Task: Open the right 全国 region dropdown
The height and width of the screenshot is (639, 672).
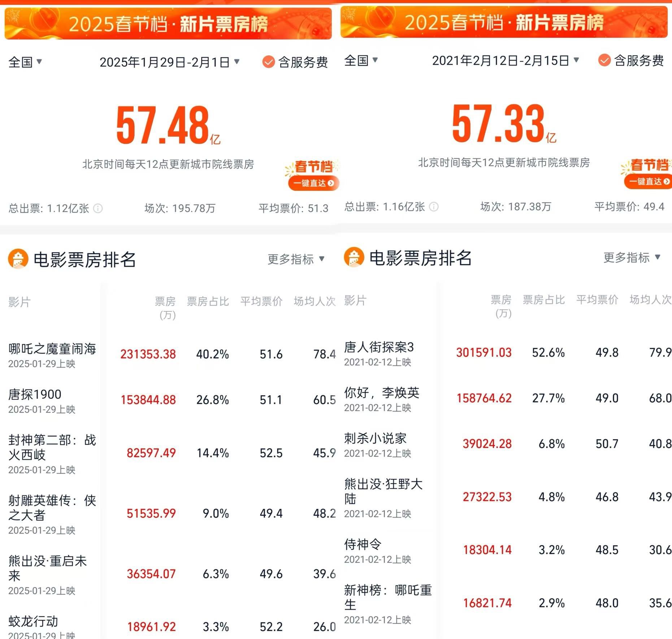Action: (x=361, y=61)
